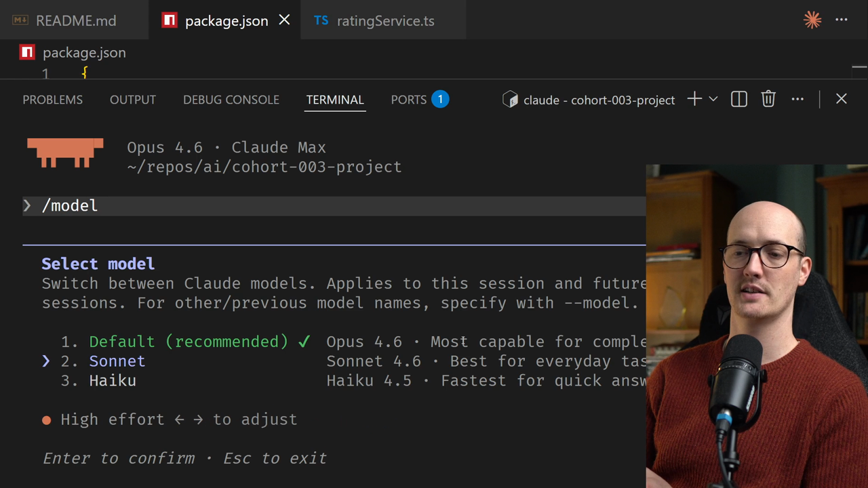Click line 1 in the editor gutter
Viewport: 868px width, 488px height.
(45, 73)
